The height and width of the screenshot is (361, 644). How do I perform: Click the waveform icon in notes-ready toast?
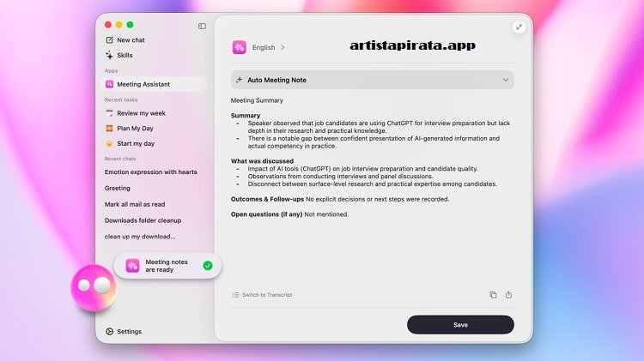coord(132,266)
